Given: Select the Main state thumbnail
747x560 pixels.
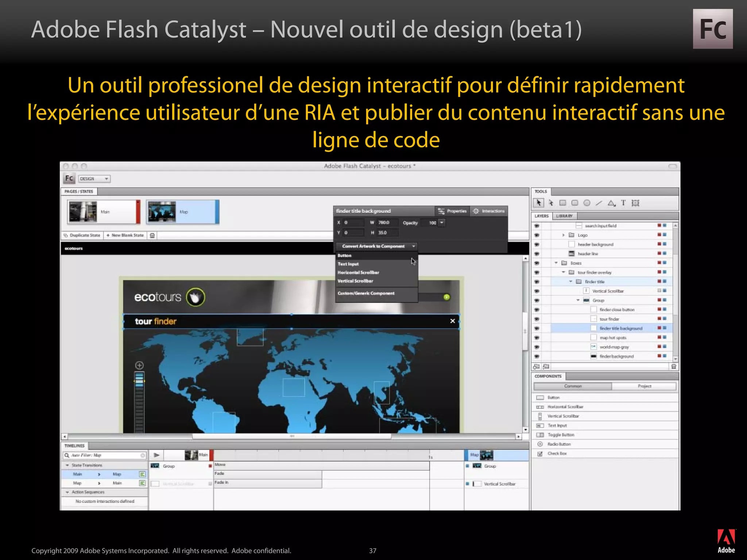Looking at the screenshot, I should [104, 211].
